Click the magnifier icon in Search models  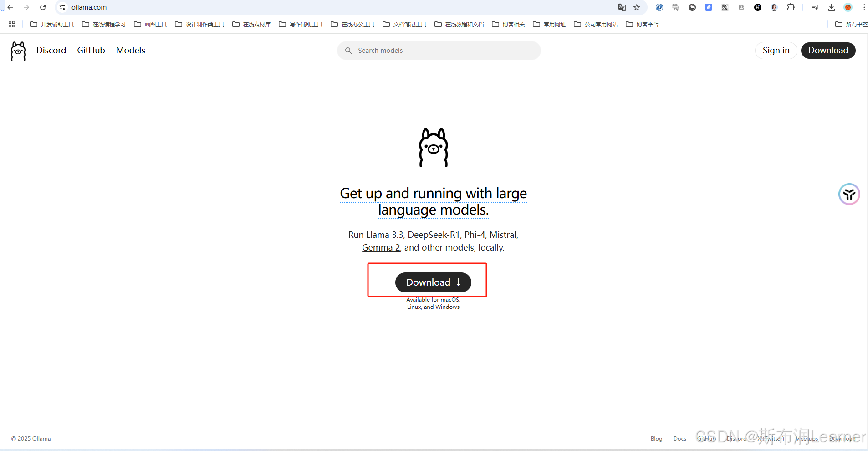click(x=348, y=51)
